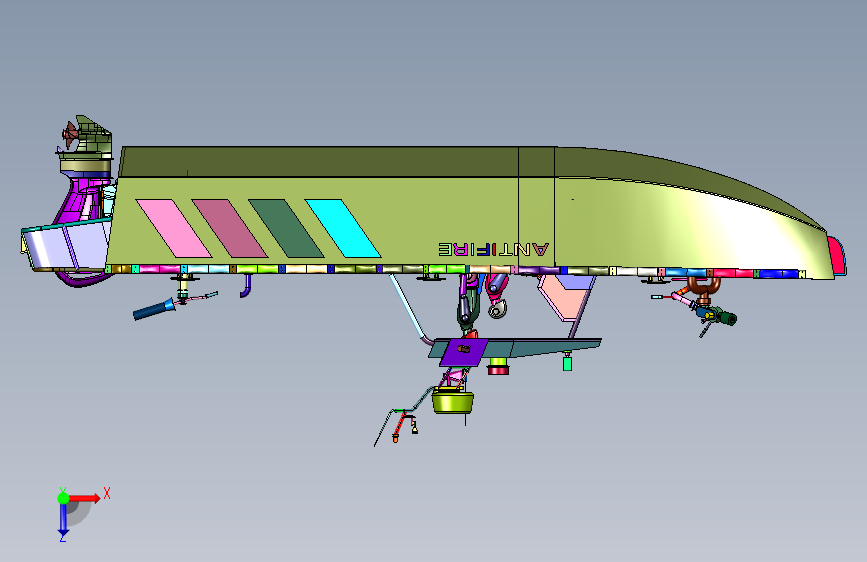867x562 pixels.
Task: Select the brown propeller-shaped part
Action: [70, 134]
